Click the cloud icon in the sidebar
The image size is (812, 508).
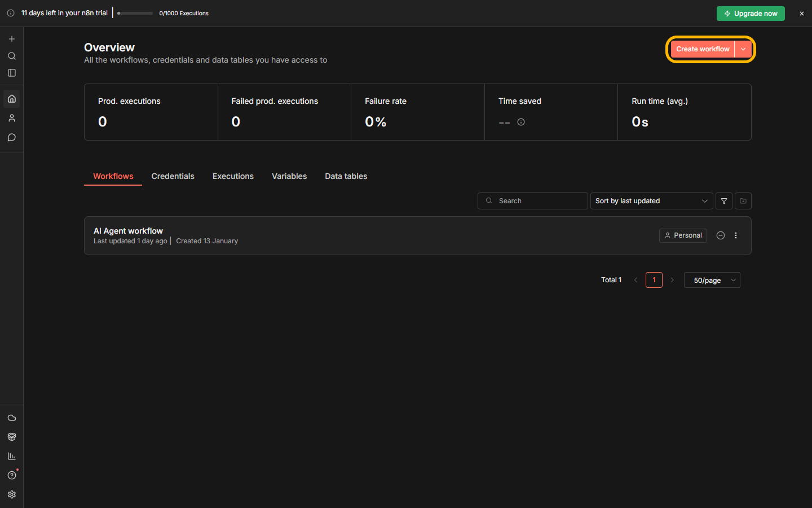pos(12,418)
